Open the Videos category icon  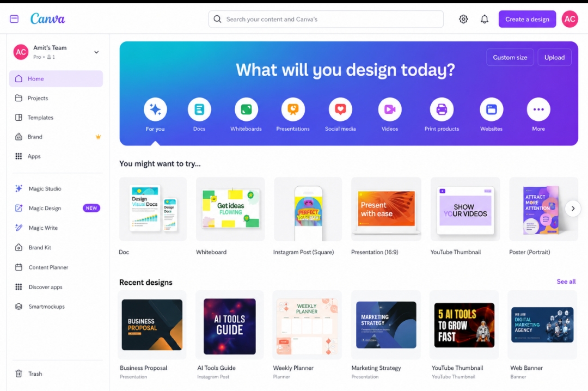tap(390, 109)
